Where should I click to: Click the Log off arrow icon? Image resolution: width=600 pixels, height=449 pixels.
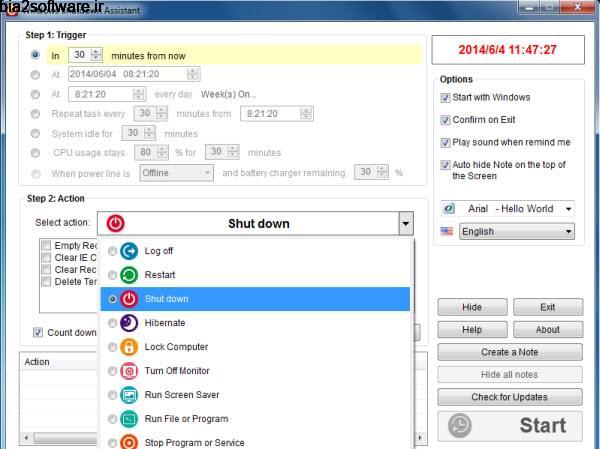pos(129,251)
